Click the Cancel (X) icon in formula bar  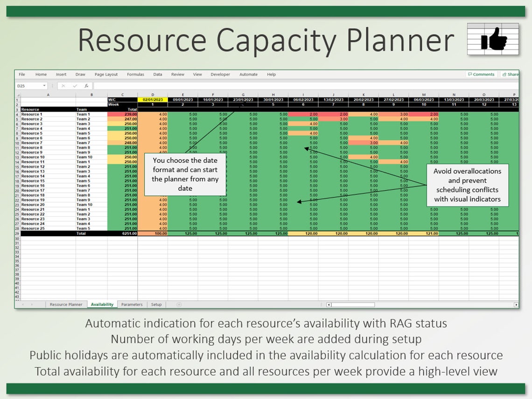pyautogui.click(x=63, y=86)
